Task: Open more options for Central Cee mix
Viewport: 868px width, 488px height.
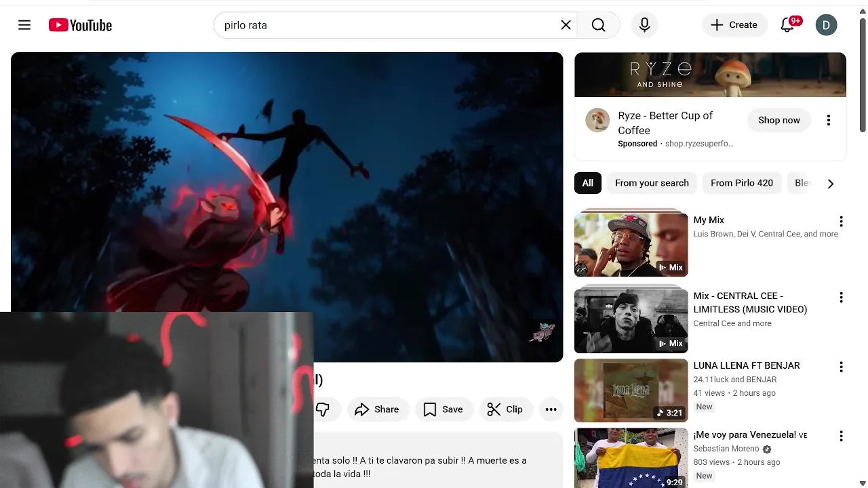Action: (x=841, y=298)
